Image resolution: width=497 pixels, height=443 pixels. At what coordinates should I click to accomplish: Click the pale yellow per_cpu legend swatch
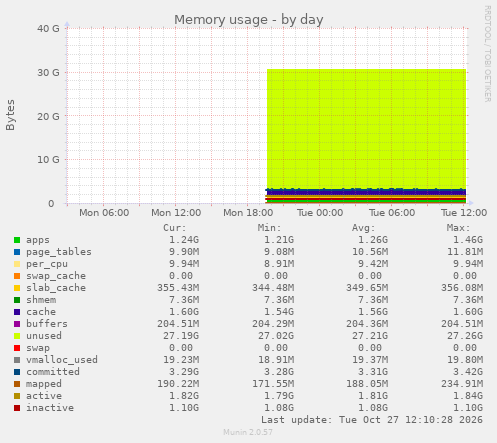(x=17, y=264)
